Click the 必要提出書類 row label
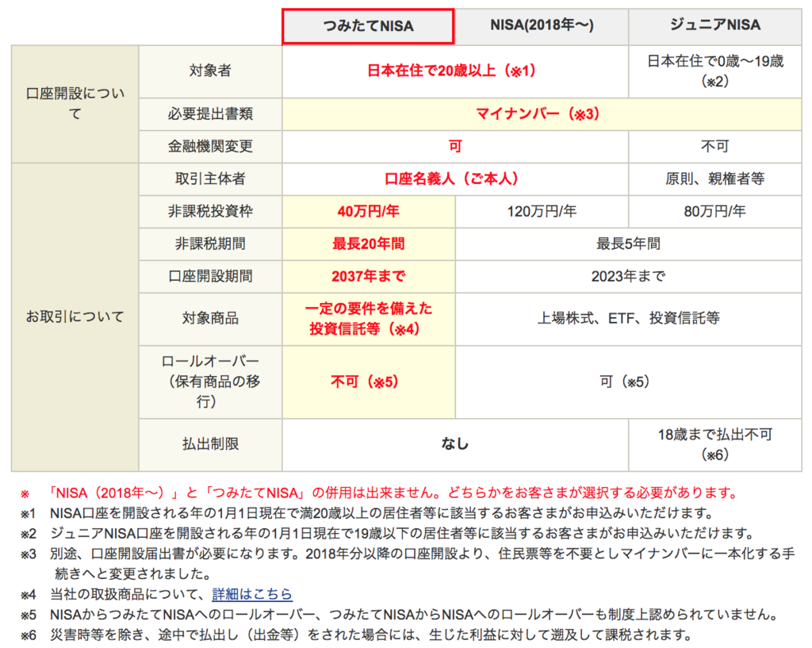Screen dimensions: 812x648 tap(210, 114)
